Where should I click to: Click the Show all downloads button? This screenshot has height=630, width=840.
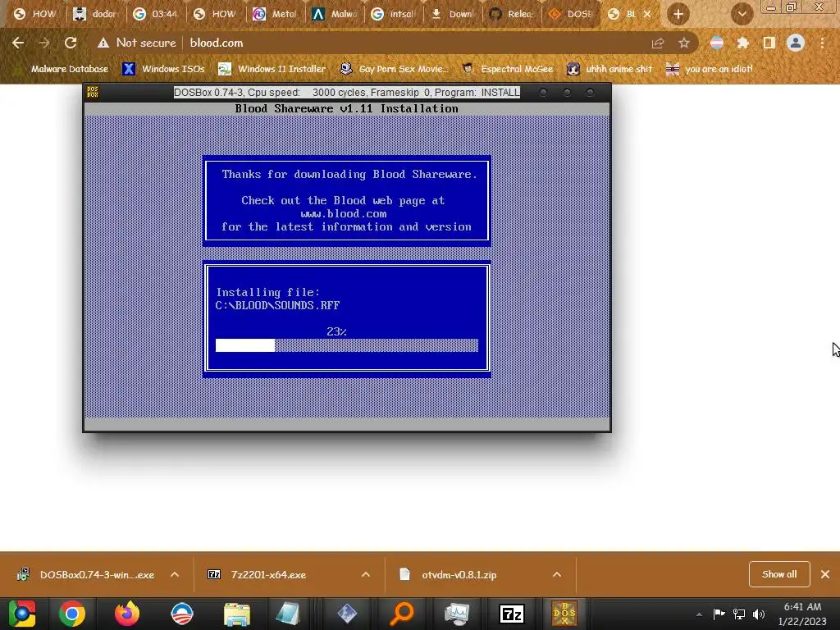point(779,574)
